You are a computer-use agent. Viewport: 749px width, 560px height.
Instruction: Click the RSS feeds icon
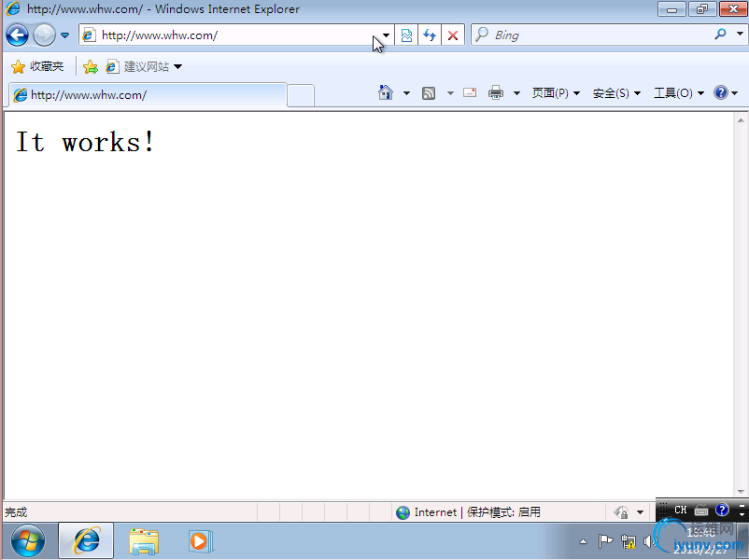click(429, 93)
